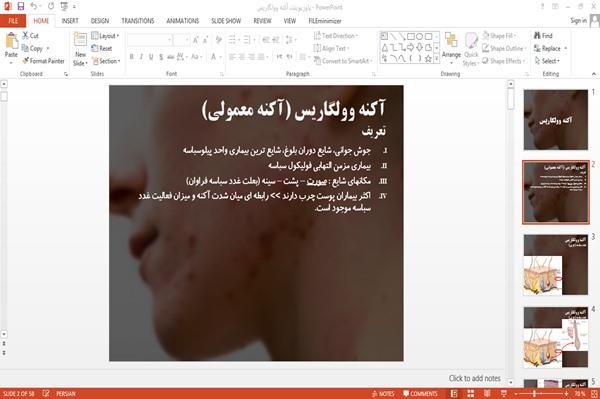Click Sign in link

tap(578, 21)
